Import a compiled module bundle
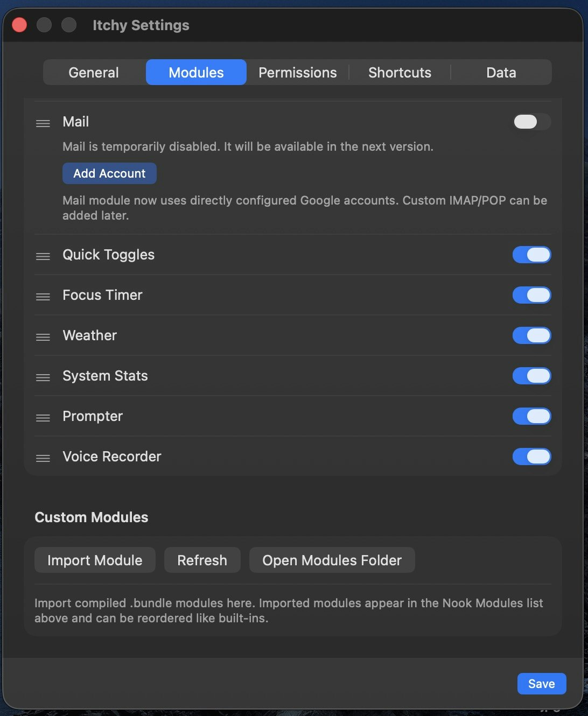 [x=95, y=560]
